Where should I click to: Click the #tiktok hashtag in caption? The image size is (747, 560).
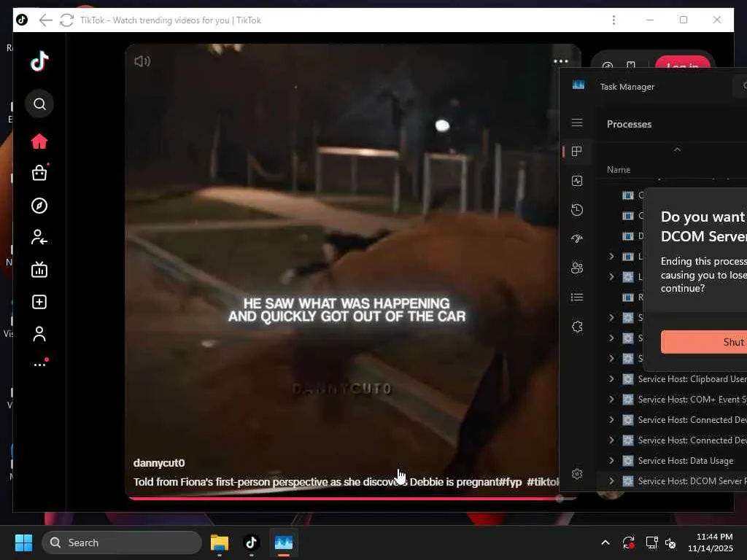[x=543, y=482]
